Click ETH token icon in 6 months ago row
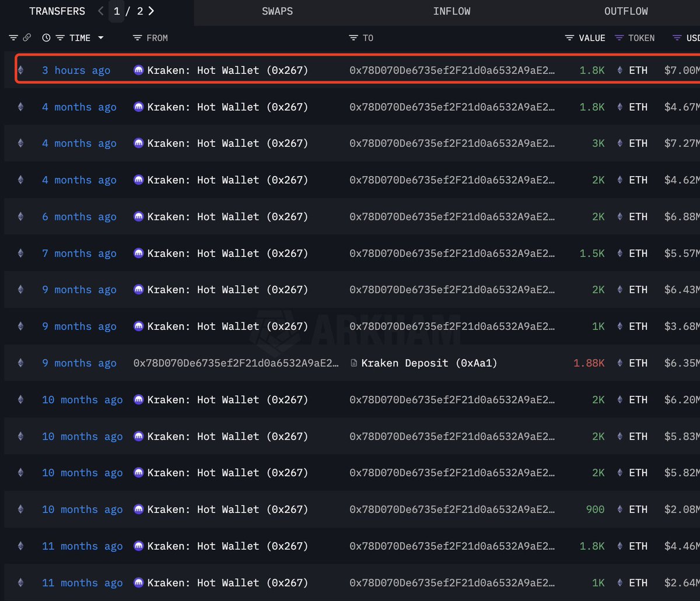 click(x=620, y=217)
